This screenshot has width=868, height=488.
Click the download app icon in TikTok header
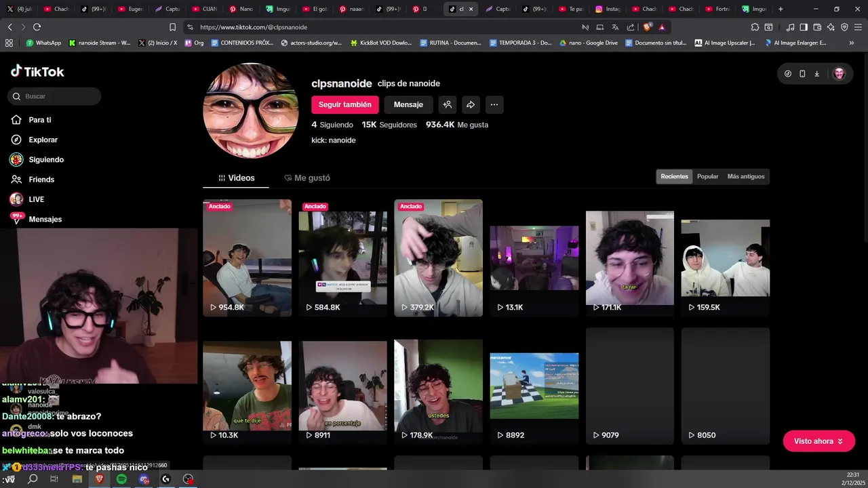(x=816, y=74)
